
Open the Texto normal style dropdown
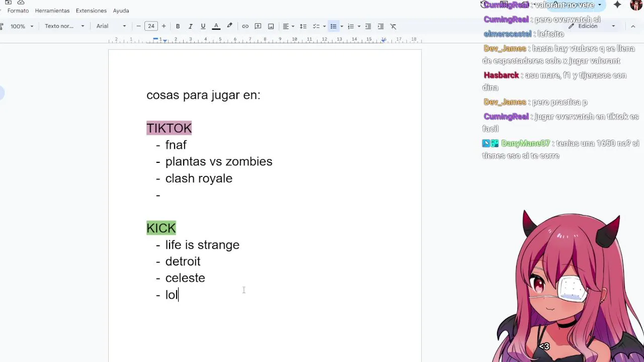(x=64, y=26)
